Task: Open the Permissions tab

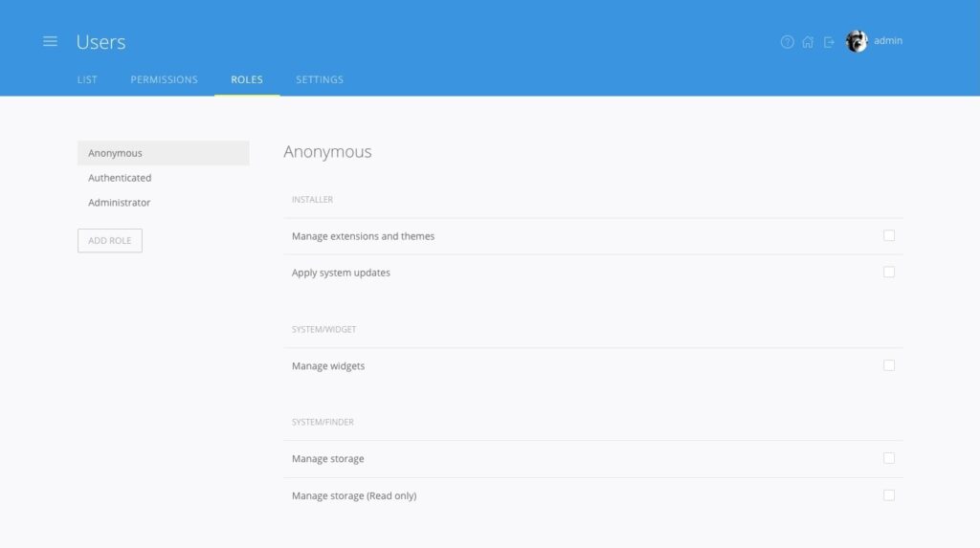Action: [164, 79]
